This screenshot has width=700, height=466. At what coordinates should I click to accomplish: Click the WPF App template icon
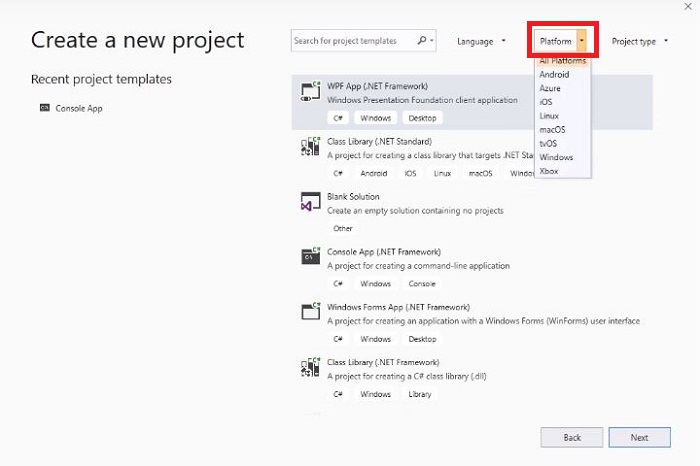pos(310,91)
